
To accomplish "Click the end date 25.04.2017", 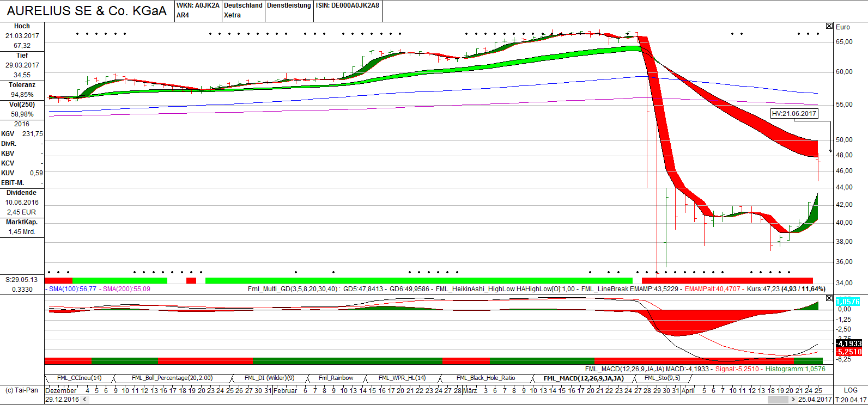I will 815,400.
